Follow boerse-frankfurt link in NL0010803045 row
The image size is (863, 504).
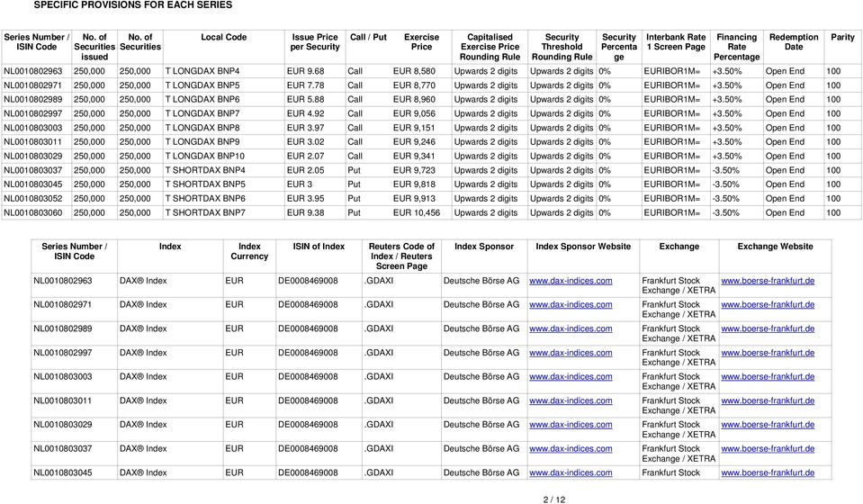768,472
